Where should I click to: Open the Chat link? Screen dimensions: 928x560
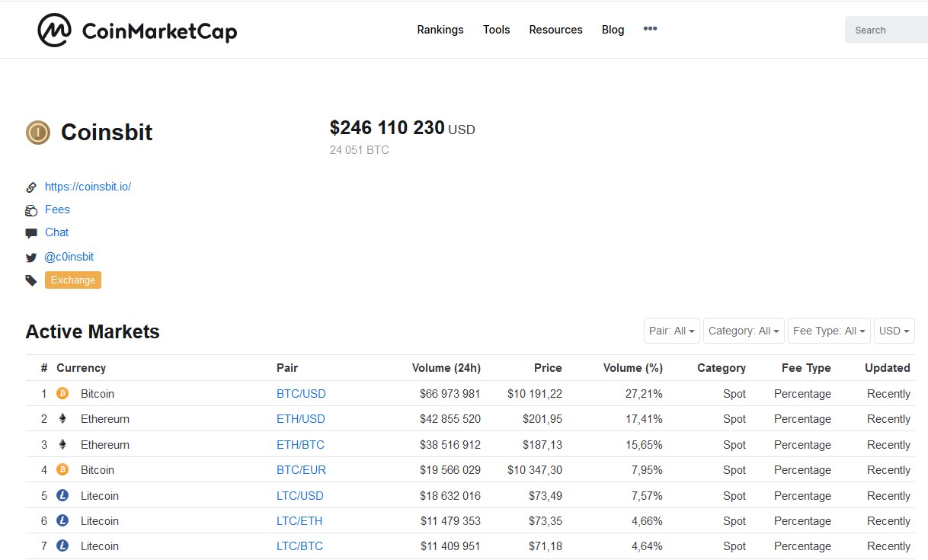pyautogui.click(x=56, y=232)
